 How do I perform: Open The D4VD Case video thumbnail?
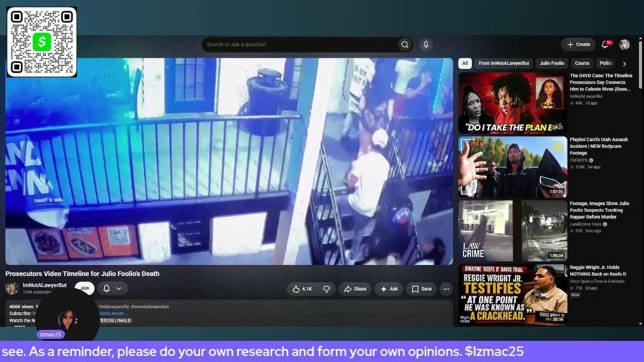click(513, 103)
